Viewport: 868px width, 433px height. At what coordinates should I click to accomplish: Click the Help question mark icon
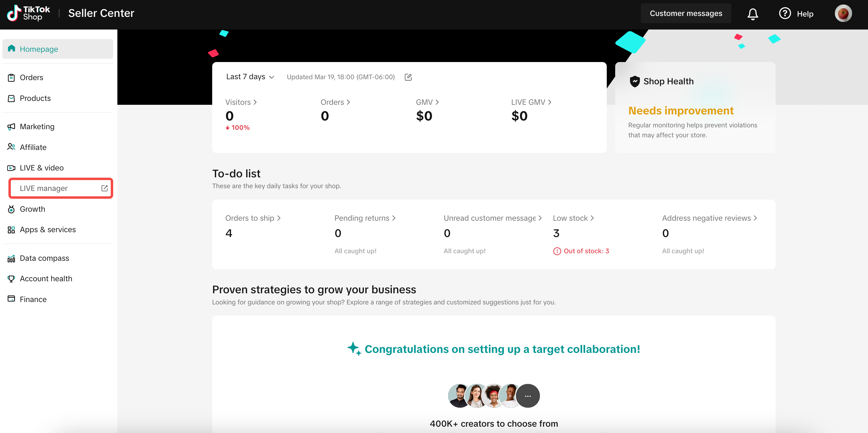pos(785,14)
